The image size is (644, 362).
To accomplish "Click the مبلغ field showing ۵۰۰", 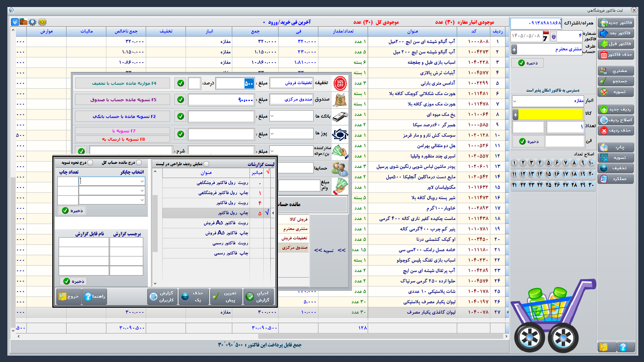I will (235, 83).
